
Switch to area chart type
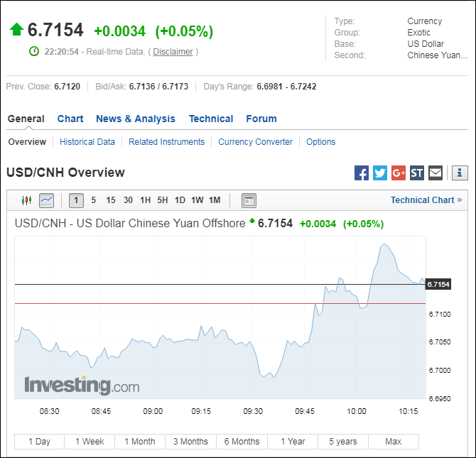click(46, 200)
